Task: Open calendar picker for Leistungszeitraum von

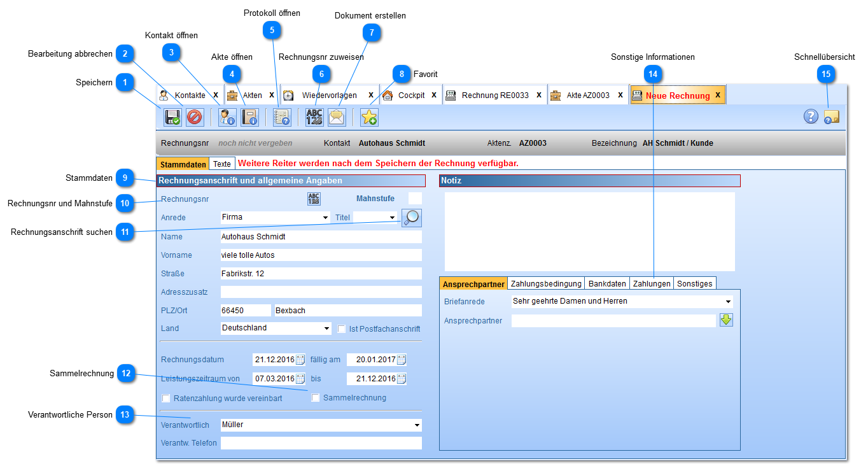Action: point(301,379)
